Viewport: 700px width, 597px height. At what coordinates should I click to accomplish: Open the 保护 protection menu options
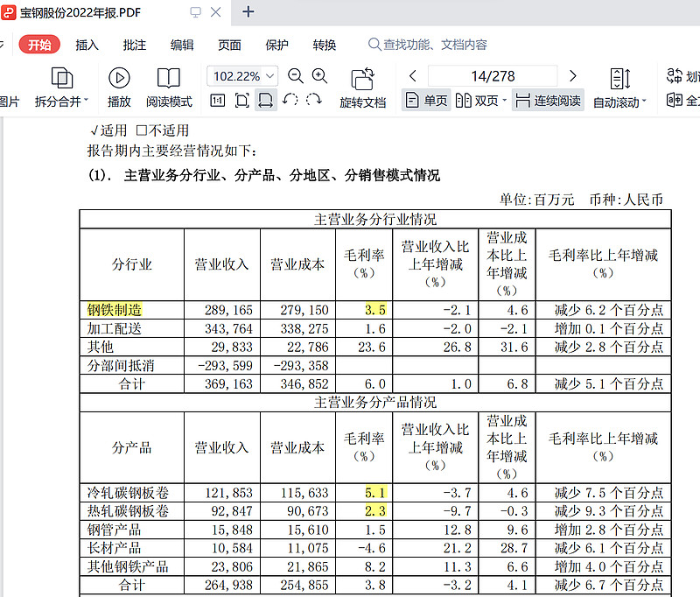[276, 45]
